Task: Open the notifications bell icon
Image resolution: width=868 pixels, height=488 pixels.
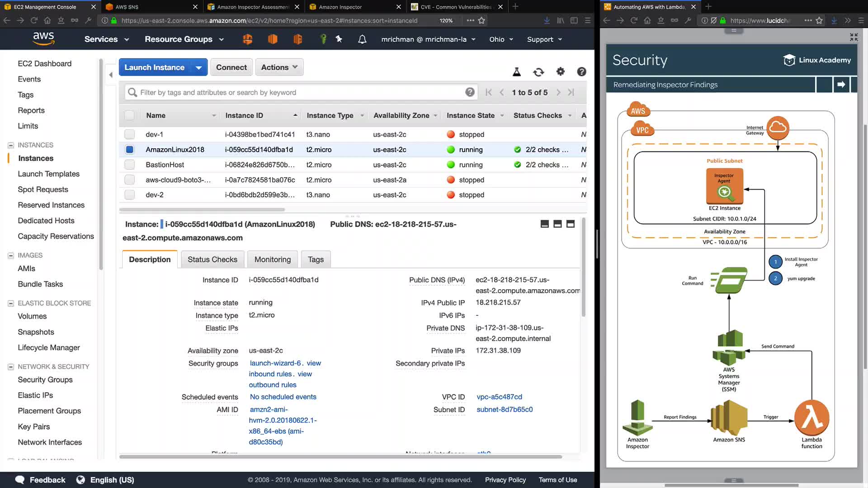Action: (362, 39)
